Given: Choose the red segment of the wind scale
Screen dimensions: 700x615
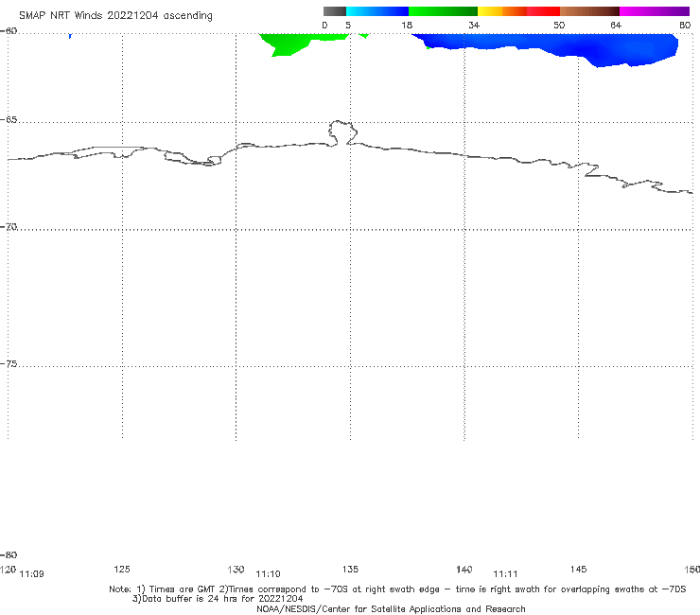Looking at the screenshot, I should click(x=543, y=11).
